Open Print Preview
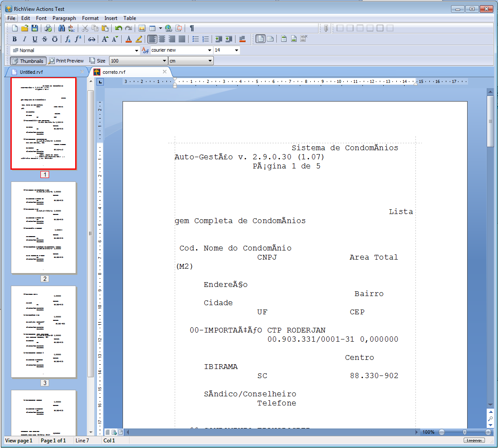This screenshot has height=448, width=498. (66, 61)
